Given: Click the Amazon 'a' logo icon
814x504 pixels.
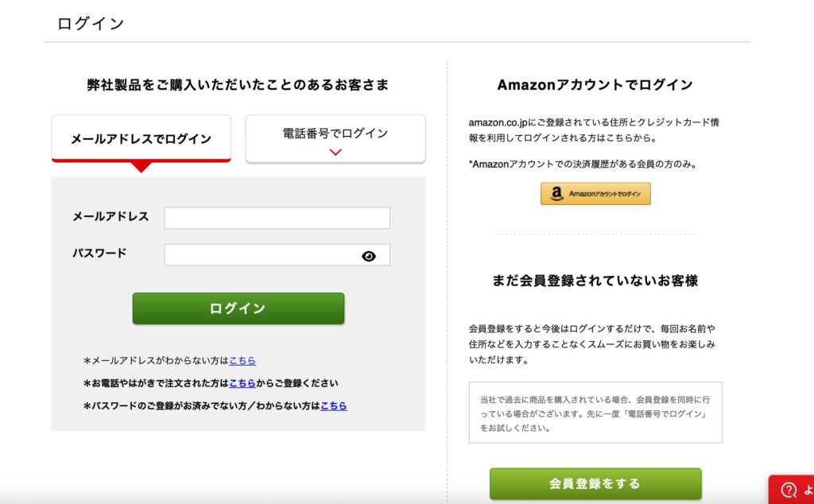Looking at the screenshot, I should tap(556, 194).
